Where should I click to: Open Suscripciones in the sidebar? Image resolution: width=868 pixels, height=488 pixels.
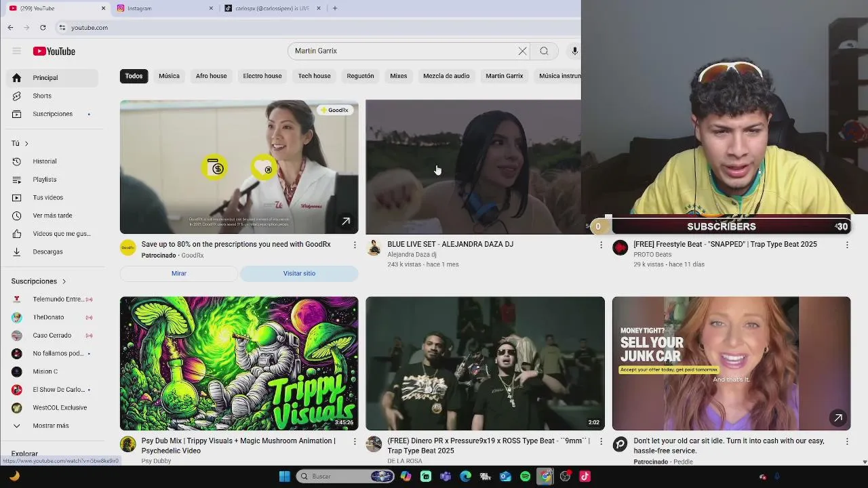pos(52,114)
